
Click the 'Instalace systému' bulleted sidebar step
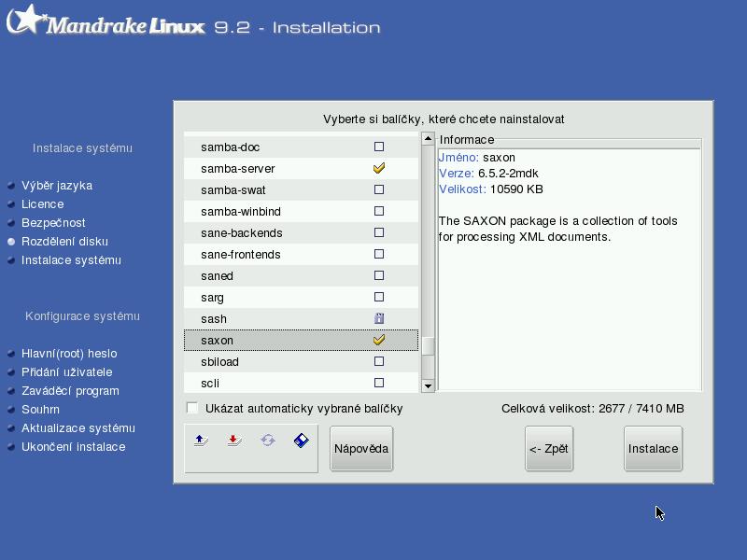click(71, 260)
